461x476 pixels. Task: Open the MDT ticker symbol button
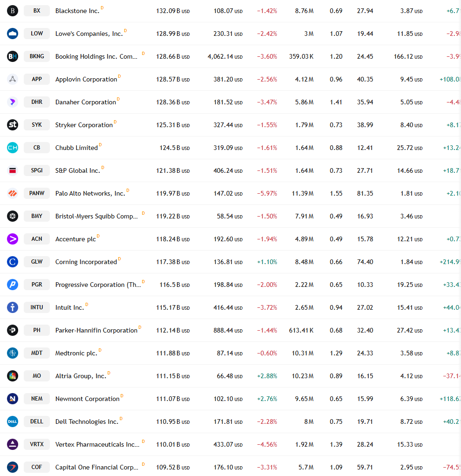[37, 353]
